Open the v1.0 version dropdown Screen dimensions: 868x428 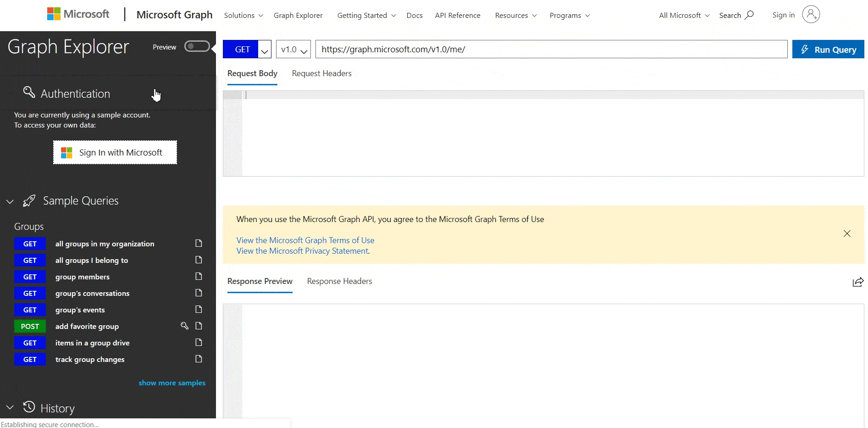[x=293, y=50]
